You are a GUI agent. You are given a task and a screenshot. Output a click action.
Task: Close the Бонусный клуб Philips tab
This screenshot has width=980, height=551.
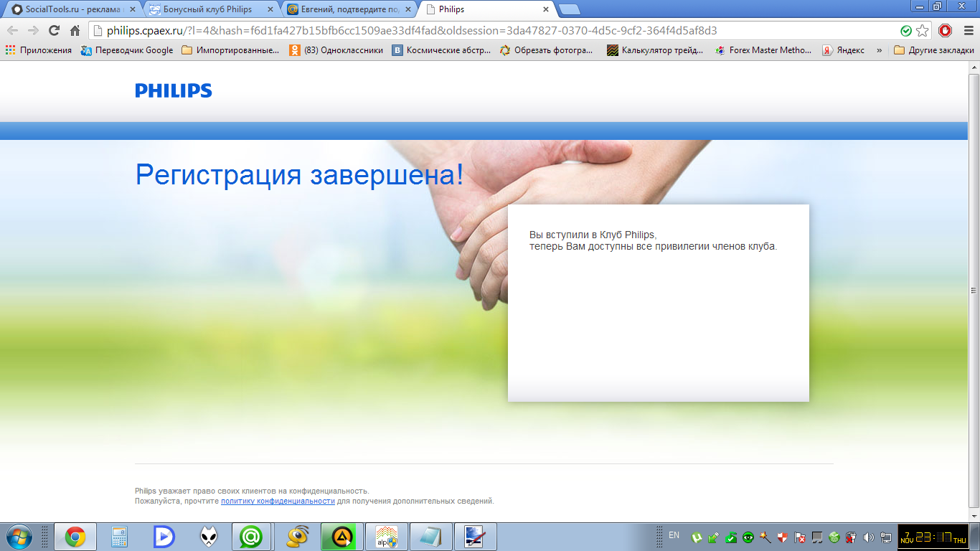(x=270, y=9)
